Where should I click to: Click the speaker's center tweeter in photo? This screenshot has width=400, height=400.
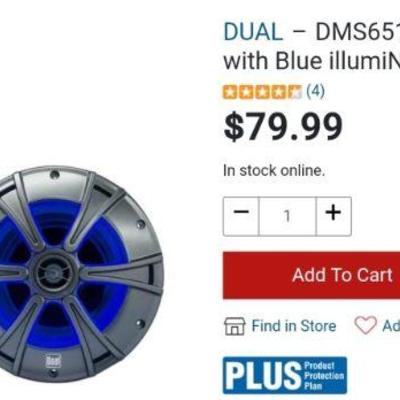point(54,273)
